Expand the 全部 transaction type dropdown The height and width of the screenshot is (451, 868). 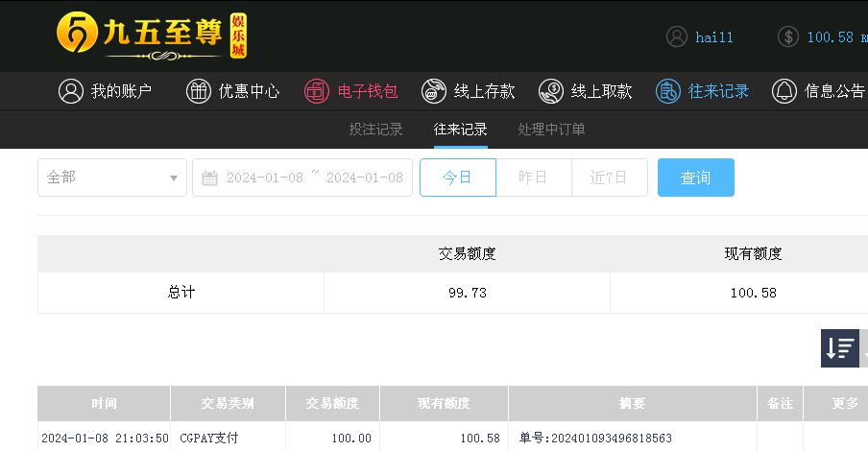[x=112, y=178]
